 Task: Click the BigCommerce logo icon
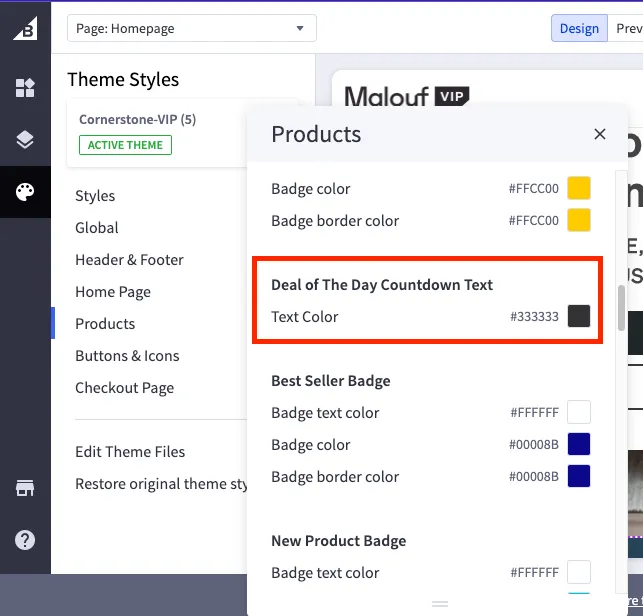click(x=25, y=28)
